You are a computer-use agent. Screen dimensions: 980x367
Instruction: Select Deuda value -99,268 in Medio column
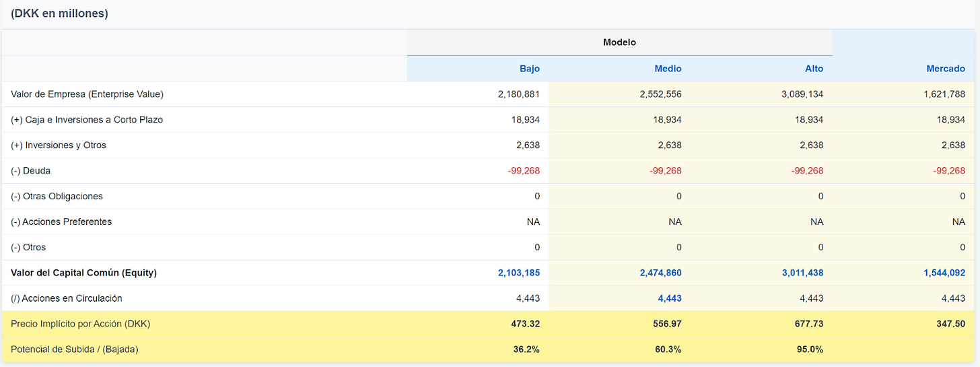pyautogui.click(x=666, y=171)
